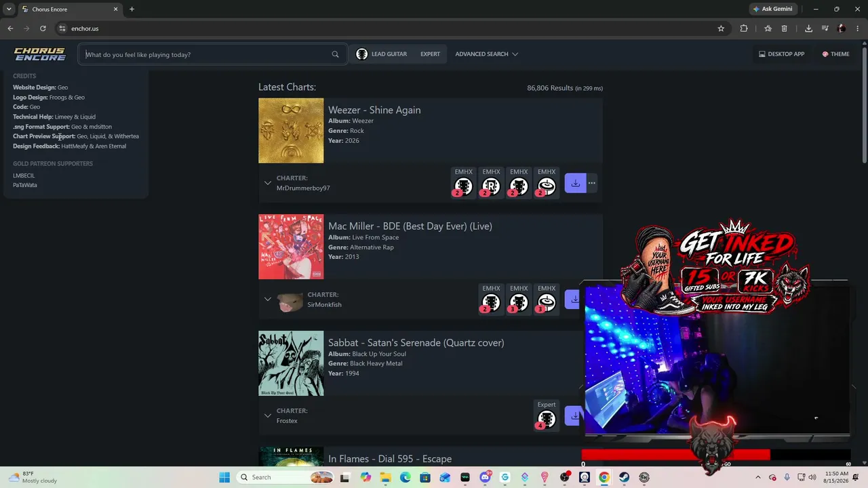Screen dimensions: 868x488
Task: Open the Weezer Shine Again album art
Action: pyautogui.click(x=291, y=131)
